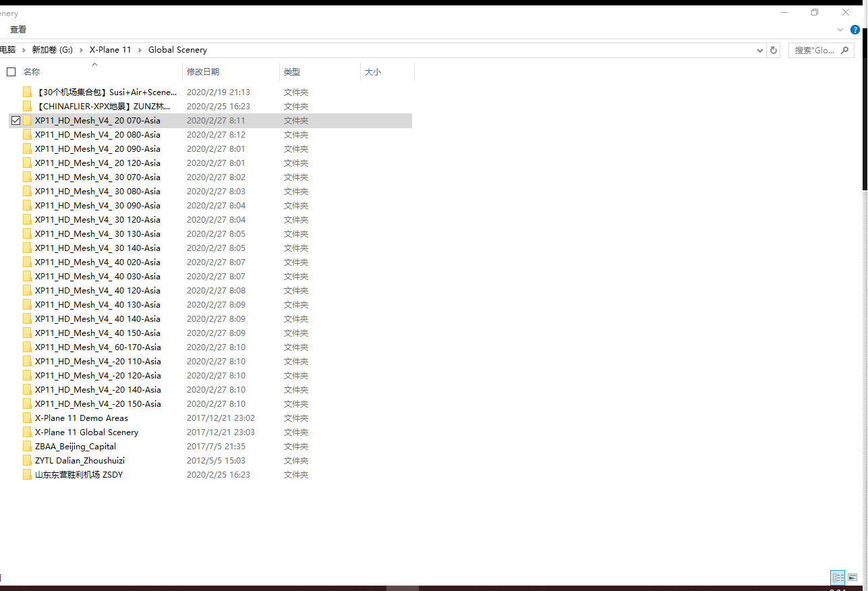Select folder icon of XP11_HD_Mesh_V4_ 40 130-Asia
The image size is (868, 591).
(x=27, y=304)
